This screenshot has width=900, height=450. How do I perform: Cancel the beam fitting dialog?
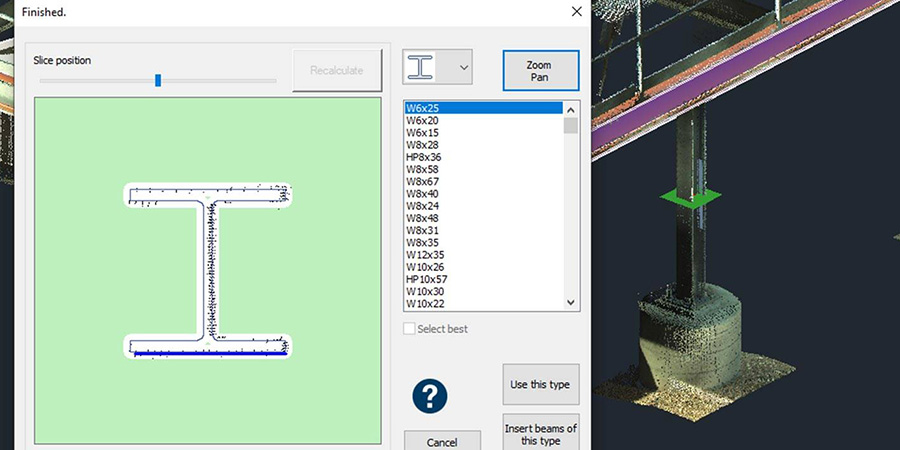coord(441,441)
